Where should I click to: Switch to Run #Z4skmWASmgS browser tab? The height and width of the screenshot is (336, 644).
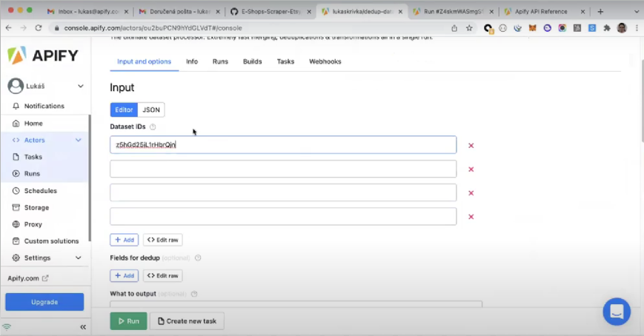click(x=454, y=12)
